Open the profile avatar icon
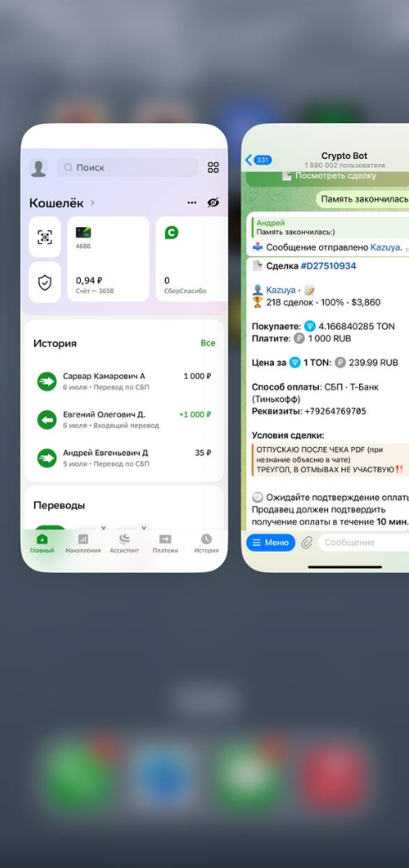409x868 pixels. tap(38, 168)
